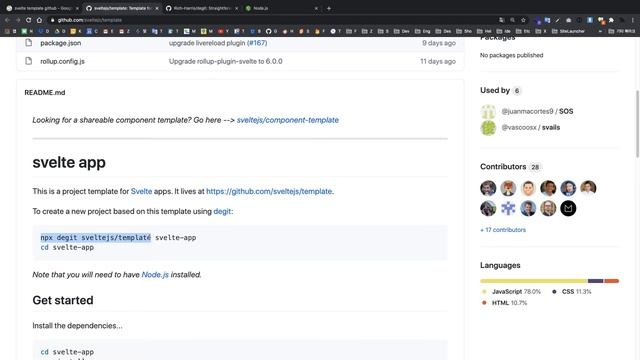Screen dimensions: 640x360
Task: Click the 'cd svelte-app' line under npx degit
Action: (67, 247)
